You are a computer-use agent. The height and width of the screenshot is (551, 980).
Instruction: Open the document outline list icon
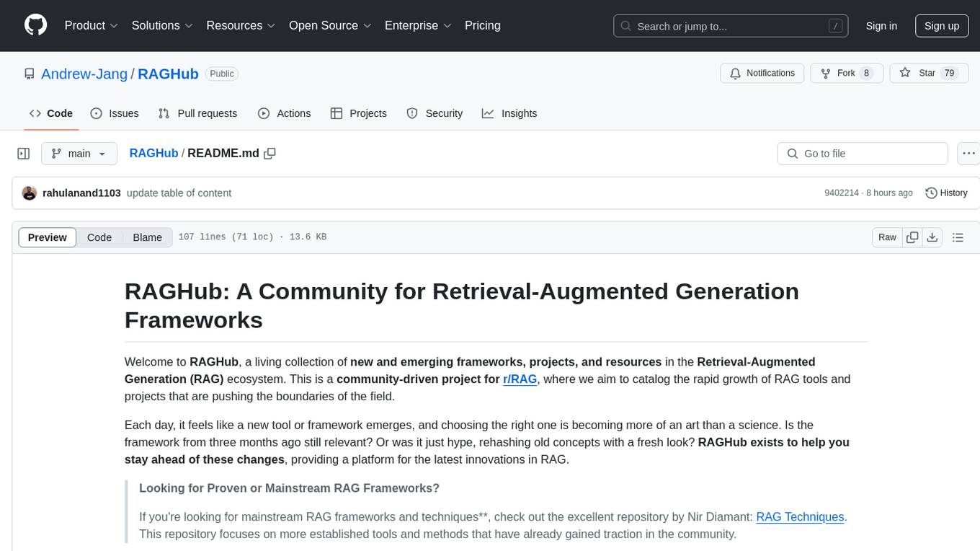coord(958,237)
